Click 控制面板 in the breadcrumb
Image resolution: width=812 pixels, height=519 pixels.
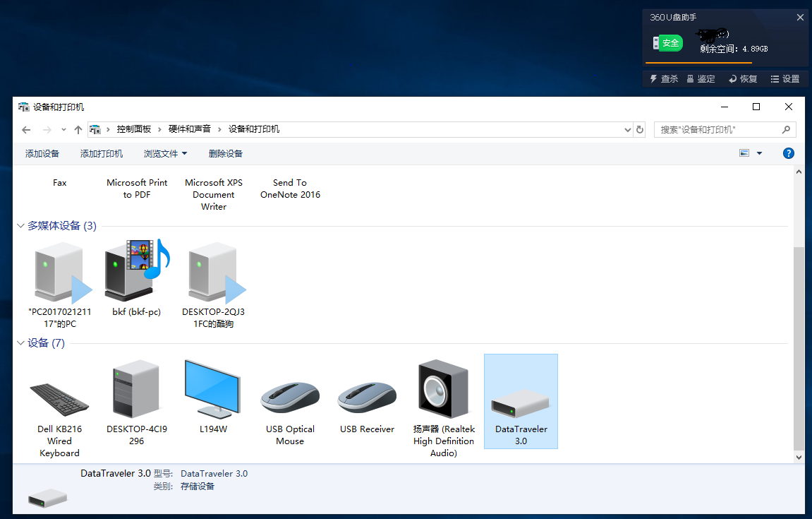pos(133,129)
